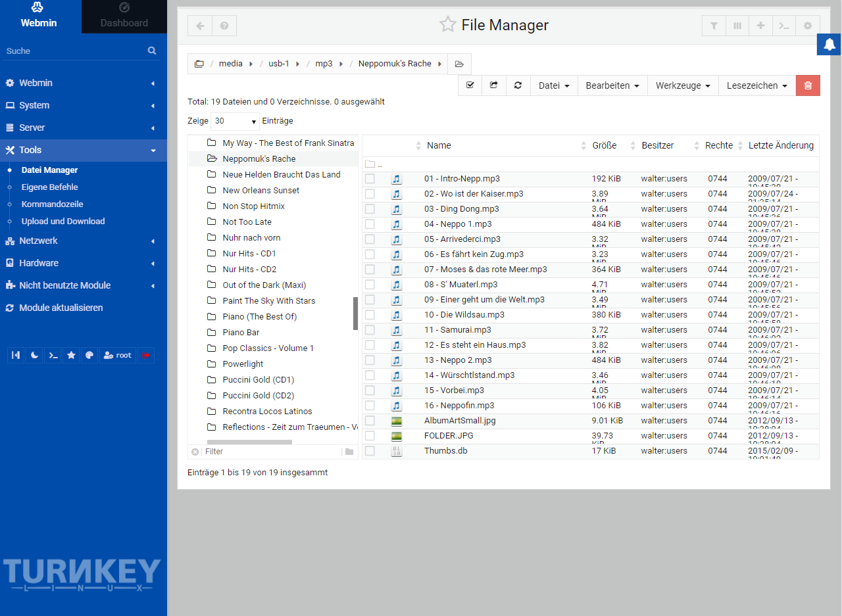Click the select-all checkmark toolbar icon
The height and width of the screenshot is (616, 842).
(x=470, y=85)
